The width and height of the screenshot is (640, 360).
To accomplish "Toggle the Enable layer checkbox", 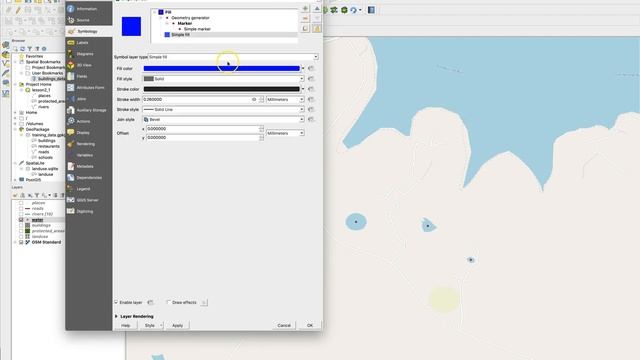I will point(116,302).
